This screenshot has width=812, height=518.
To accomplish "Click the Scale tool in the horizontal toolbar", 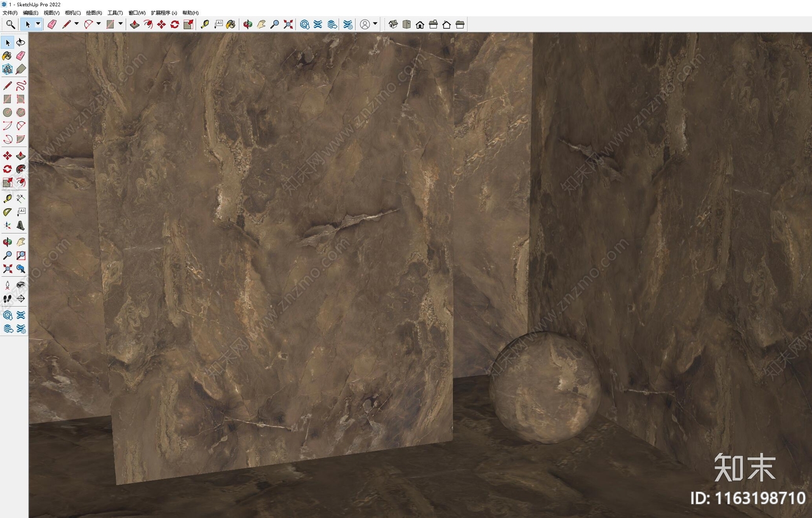I will tap(188, 24).
